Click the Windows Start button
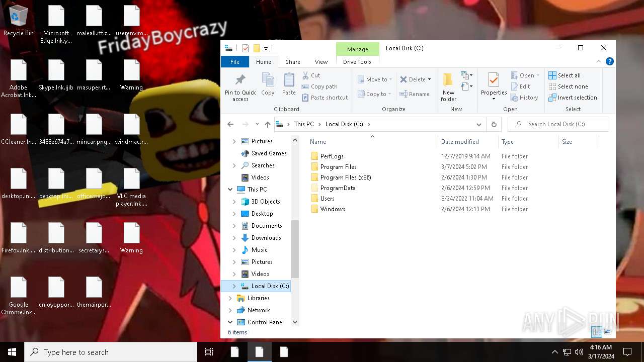This screenshot has width=644, height=362. pyautogui.click(x=12, y=352)
